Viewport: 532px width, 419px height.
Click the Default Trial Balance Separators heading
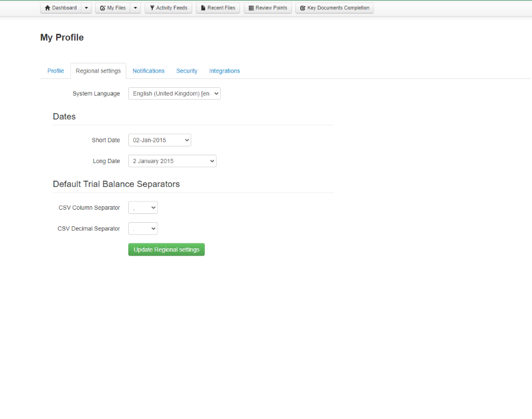(116, 184)
